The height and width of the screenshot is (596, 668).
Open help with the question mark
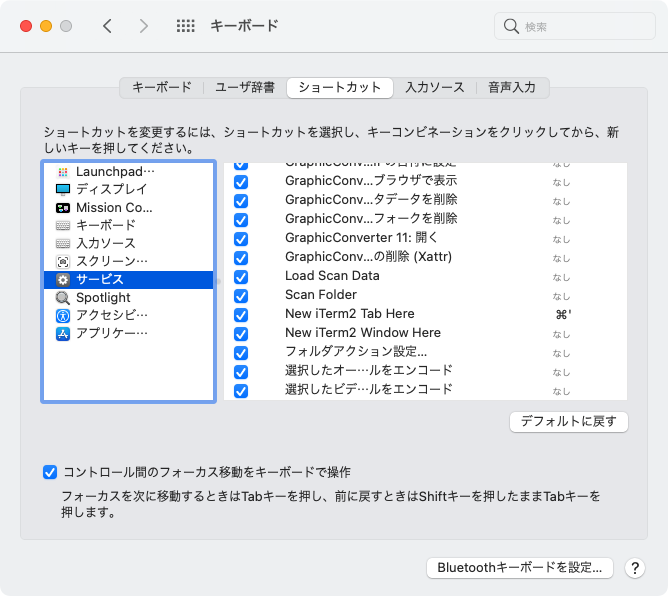pos(635,568)
